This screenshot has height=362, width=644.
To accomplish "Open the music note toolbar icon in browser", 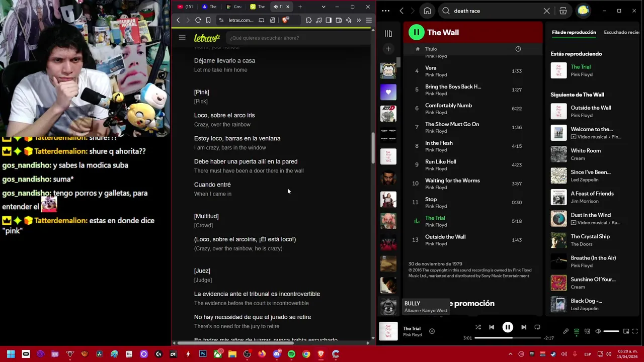I will [x=318, y=20].
